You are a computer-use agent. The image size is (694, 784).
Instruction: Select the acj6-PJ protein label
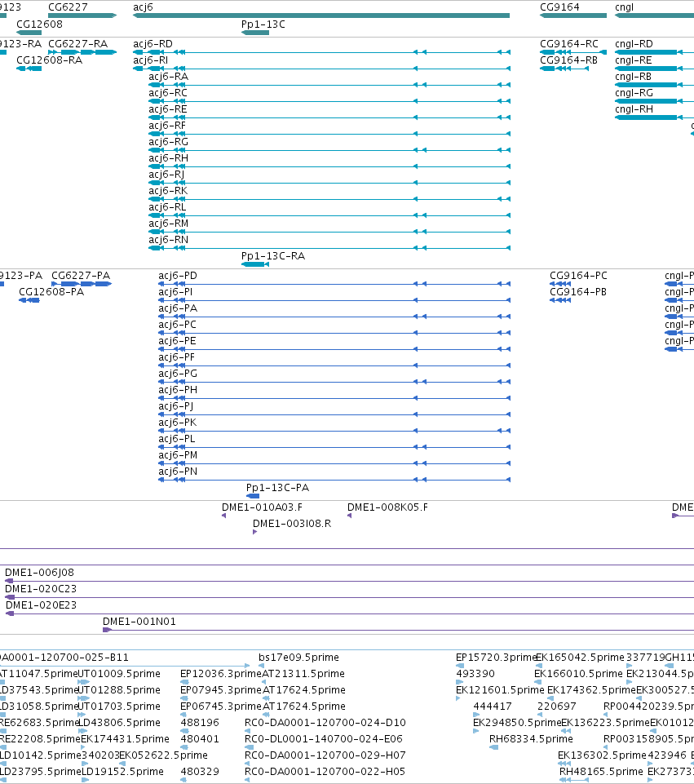tap(176, 406)
